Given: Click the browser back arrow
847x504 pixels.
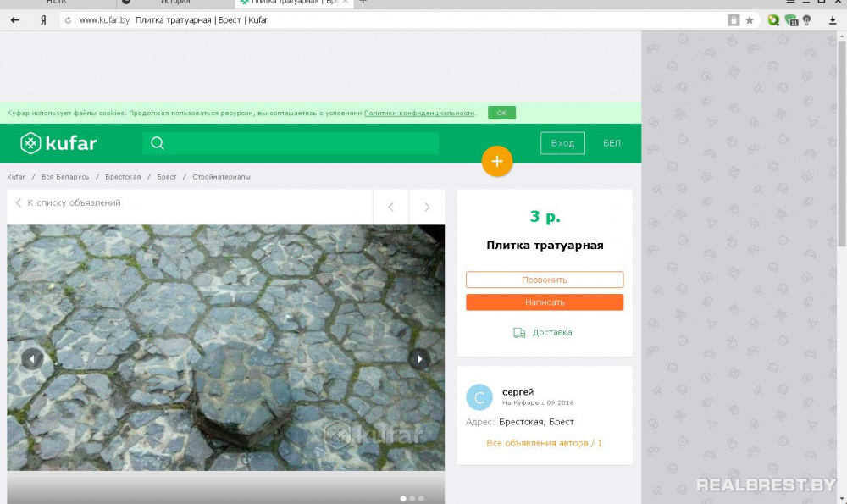Looking at the screenshot, I should click(14, 20).
